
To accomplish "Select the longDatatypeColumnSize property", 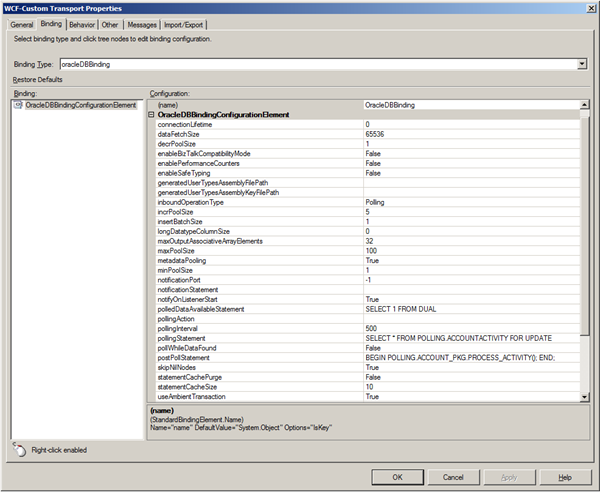I will click(x=368, y=231).
